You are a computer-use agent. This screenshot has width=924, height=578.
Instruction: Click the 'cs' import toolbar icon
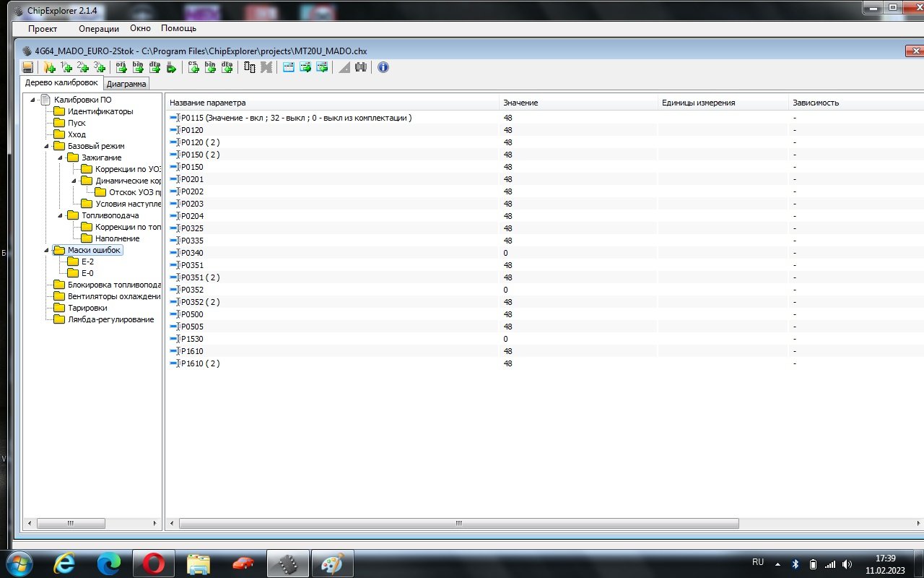point(193,67)
